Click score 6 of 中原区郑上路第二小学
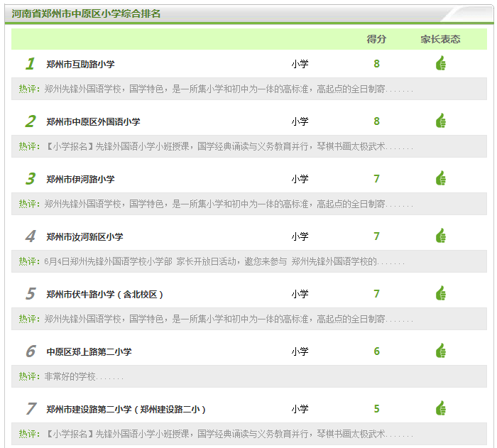 pyautogui.click(x=376, y=351)
